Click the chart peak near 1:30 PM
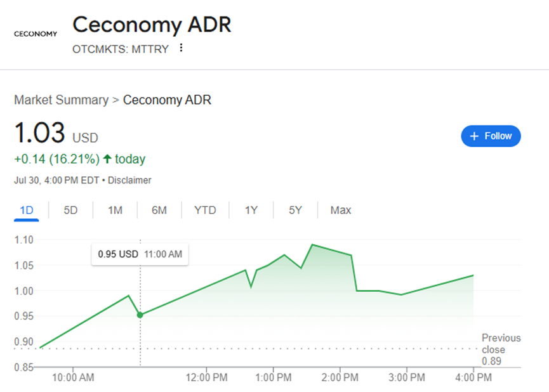Image resolution: width=549 pixels, height=392 pixels. [312, 244]
